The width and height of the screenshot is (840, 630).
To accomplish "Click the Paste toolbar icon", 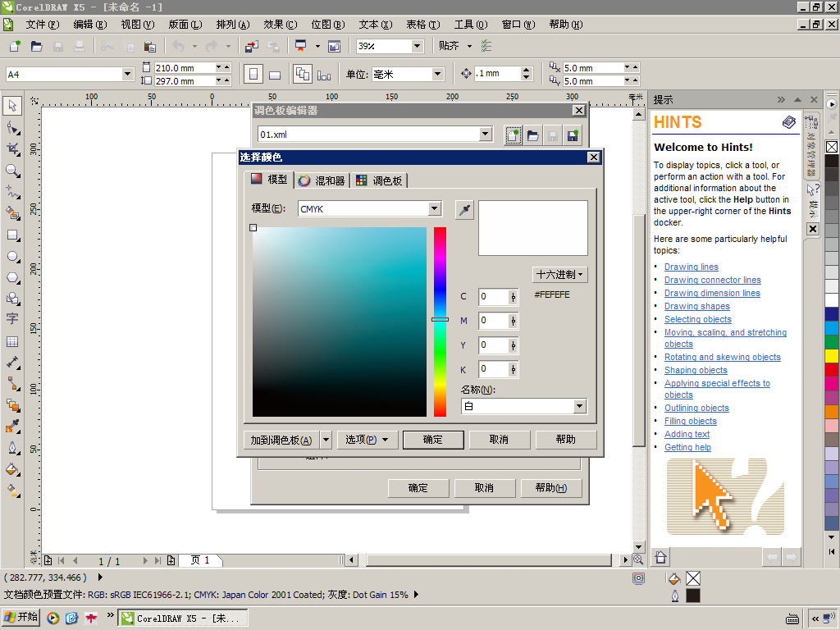I will pos(150,47).
